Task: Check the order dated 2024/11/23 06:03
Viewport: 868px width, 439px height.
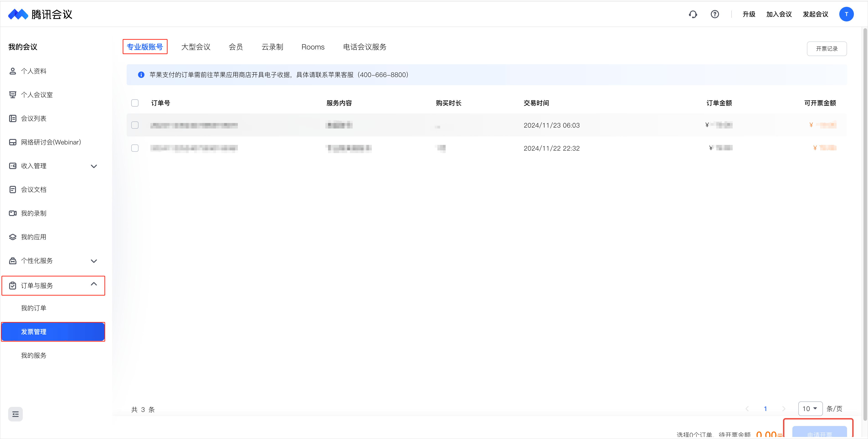Action: click(x=135, y=125)
